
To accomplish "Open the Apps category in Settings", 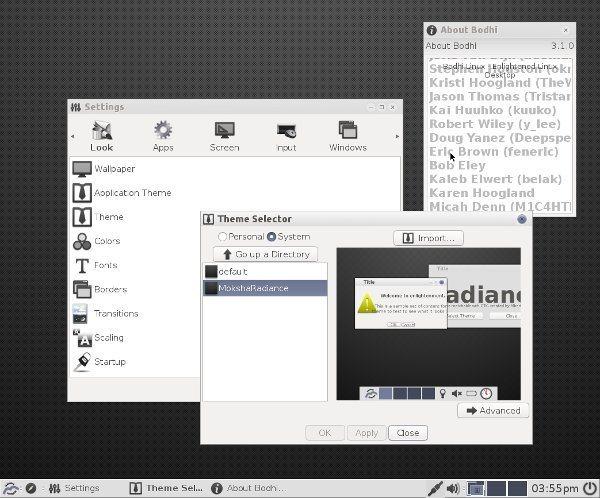I will pyautogui.click(x=163, y=136).
